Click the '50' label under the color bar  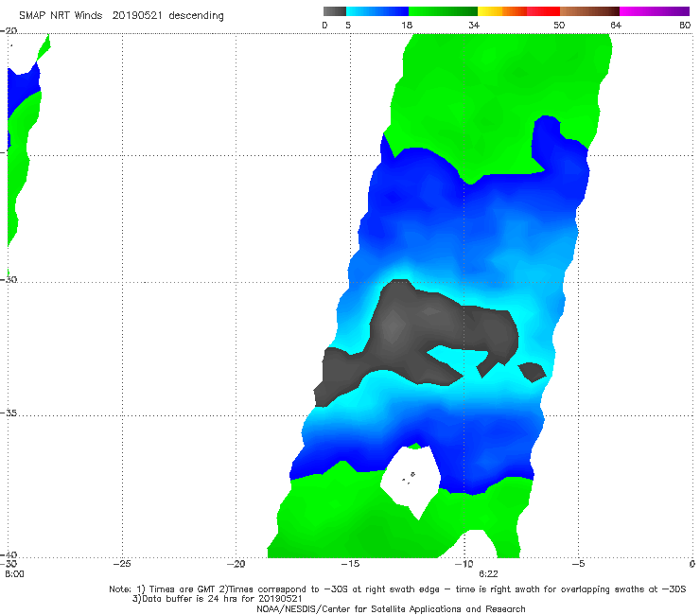559,25
